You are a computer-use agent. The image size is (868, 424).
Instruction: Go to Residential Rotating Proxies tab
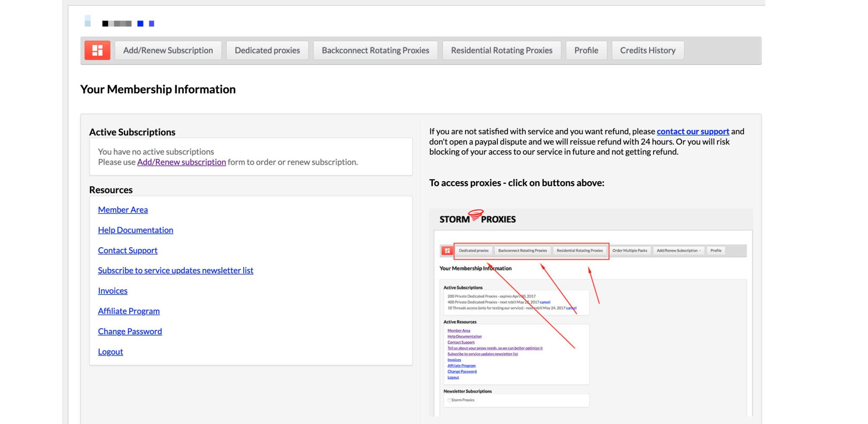pyautogui.click(x=501, y=50)
